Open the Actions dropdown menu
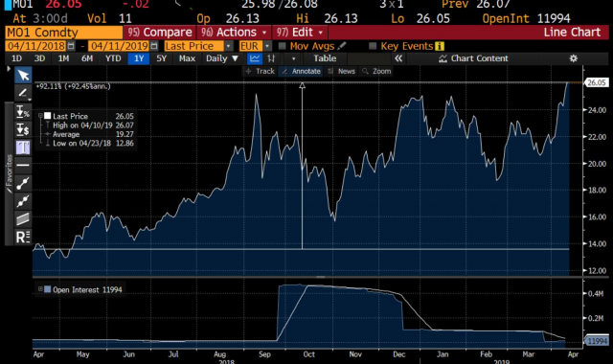 tap(234, 32)
